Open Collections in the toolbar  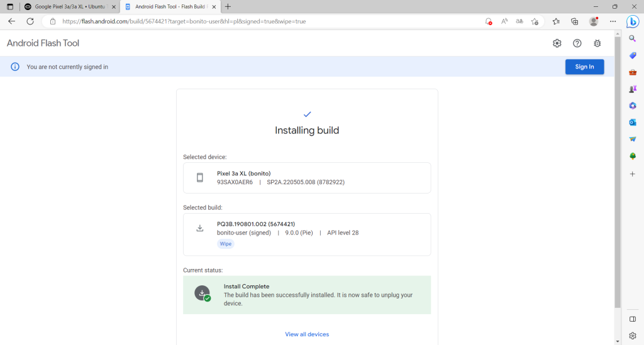coord(574,21)
